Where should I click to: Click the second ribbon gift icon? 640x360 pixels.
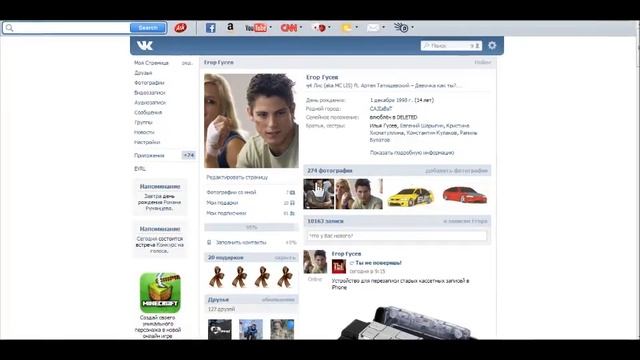click(x=239, y=277)
